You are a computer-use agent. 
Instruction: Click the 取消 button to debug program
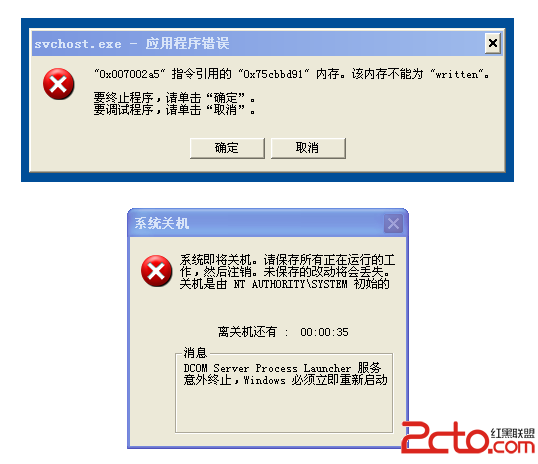[308, 148]
